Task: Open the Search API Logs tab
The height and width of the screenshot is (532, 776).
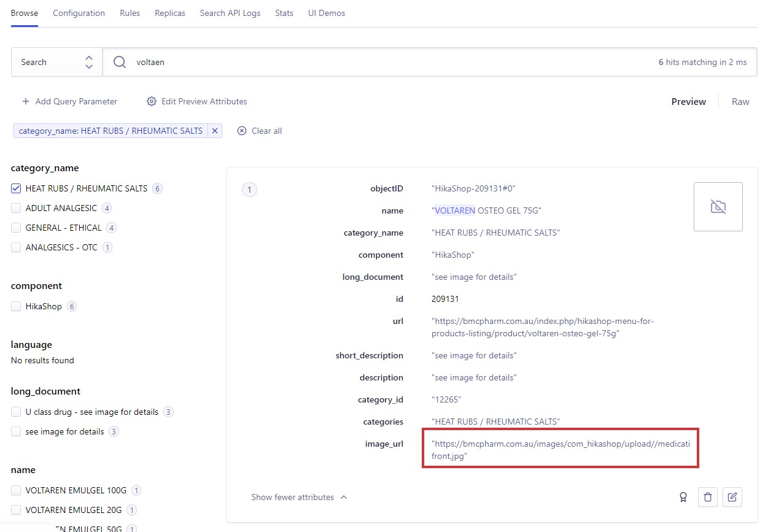Action: 230,13
